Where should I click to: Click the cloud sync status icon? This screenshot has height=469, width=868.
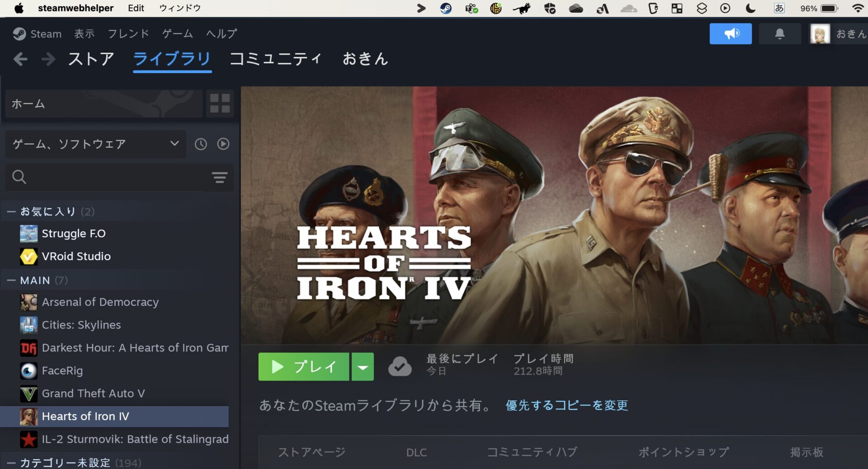point(400,366)
